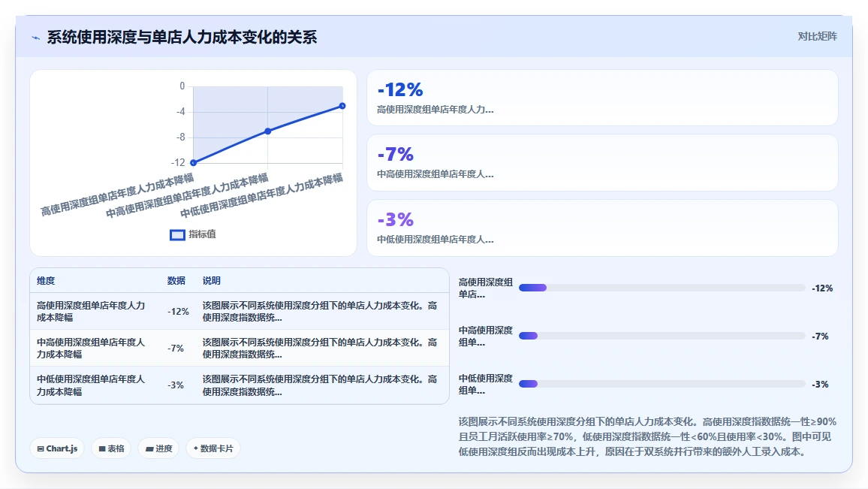
Task: Click the 中高使用深度组单... progress label
Action: [486, 337]
